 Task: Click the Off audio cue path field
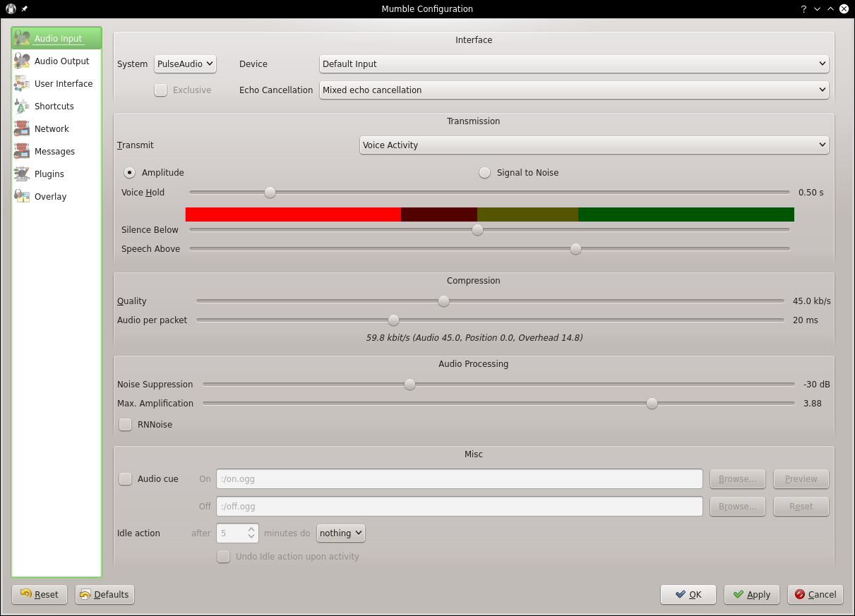pos(460,507)
